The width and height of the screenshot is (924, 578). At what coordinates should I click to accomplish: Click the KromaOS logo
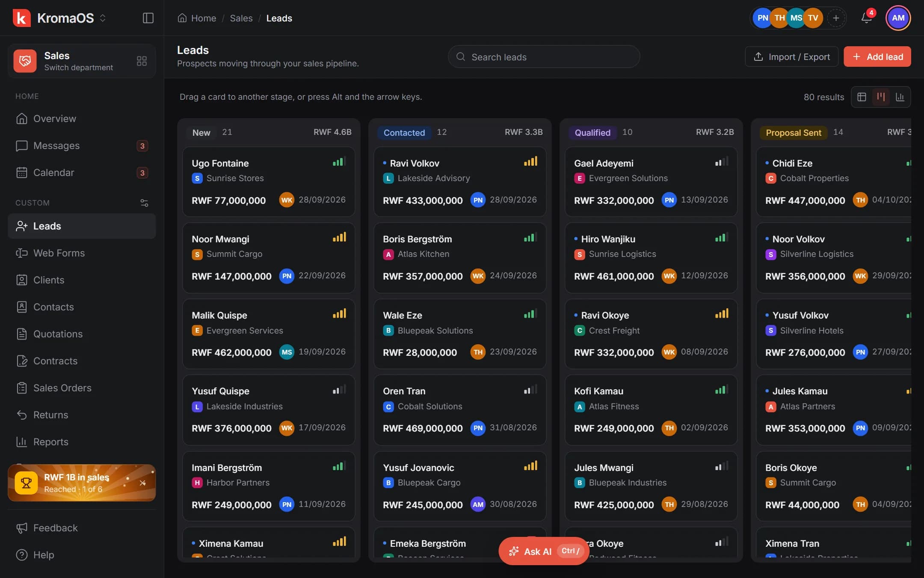(22, 18)
